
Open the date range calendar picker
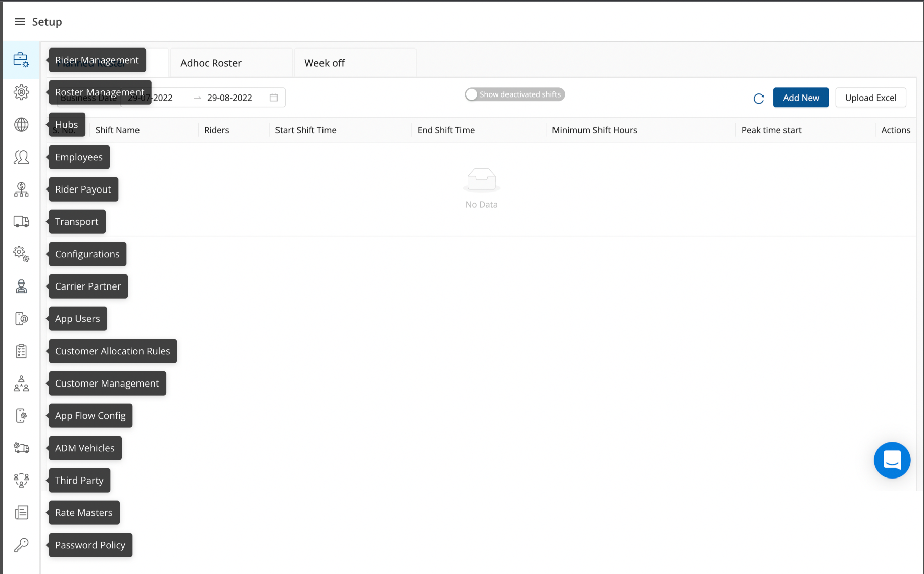(x=274, y=98)
